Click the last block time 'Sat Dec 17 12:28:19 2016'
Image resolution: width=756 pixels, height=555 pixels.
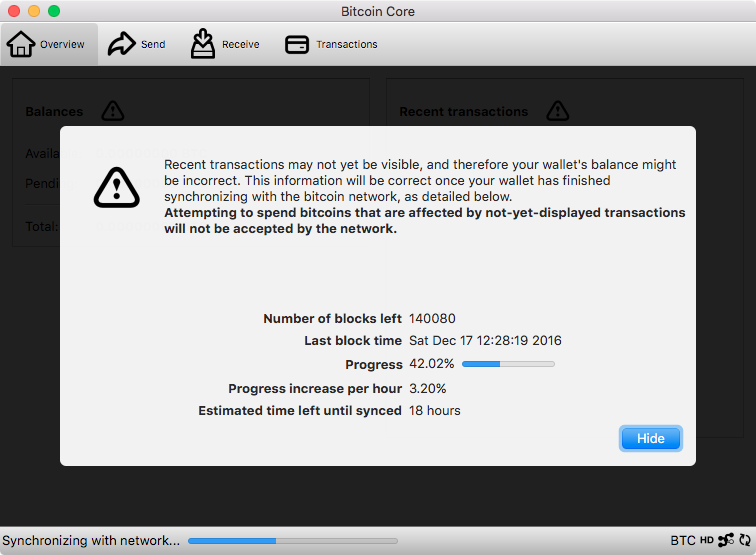click(x=485, y=340)
